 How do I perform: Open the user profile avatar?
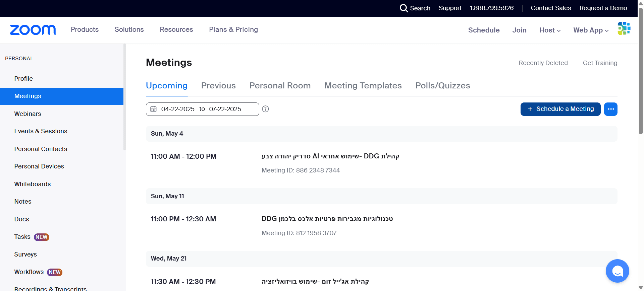[624, 28]
